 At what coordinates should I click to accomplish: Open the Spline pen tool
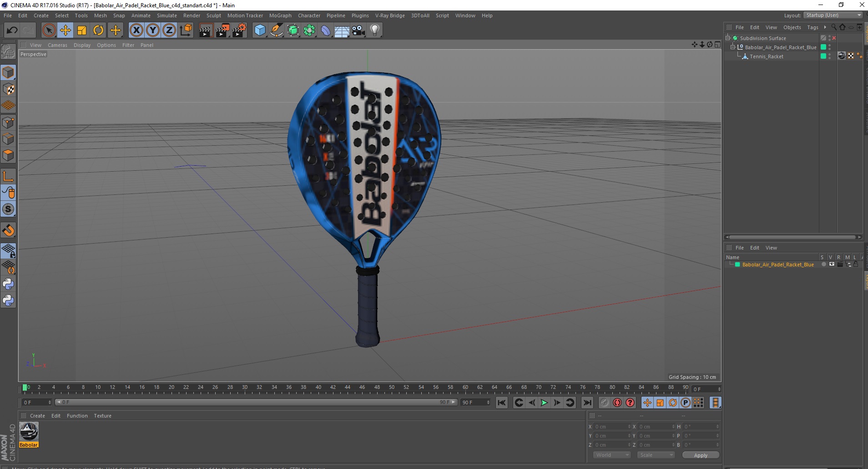tap(276, 31)
